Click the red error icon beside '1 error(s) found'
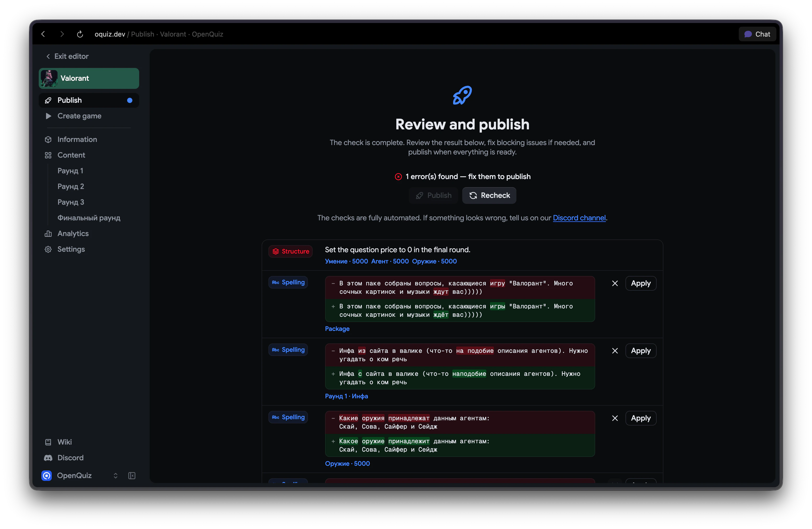 398,177
